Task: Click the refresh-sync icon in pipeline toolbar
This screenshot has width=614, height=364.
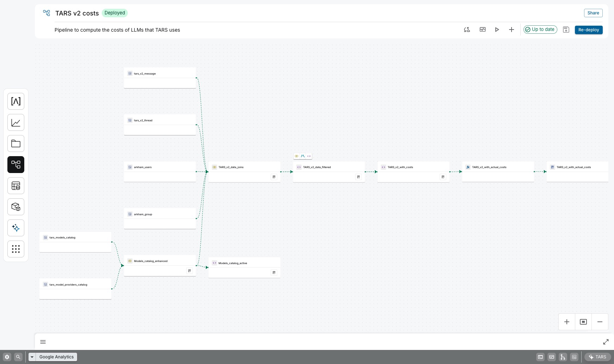Action: [x=467, y=30]
